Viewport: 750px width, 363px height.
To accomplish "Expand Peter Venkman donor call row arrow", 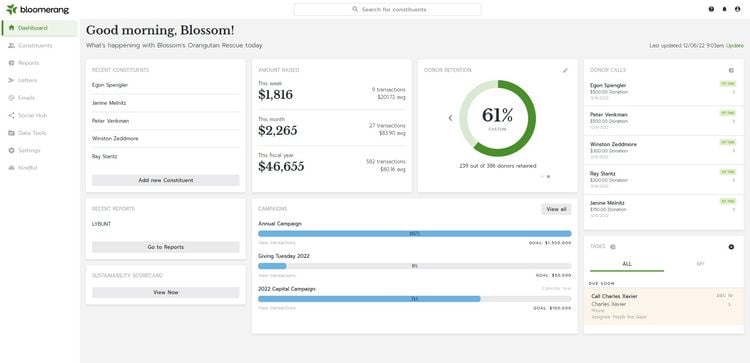I will (734, 121).
